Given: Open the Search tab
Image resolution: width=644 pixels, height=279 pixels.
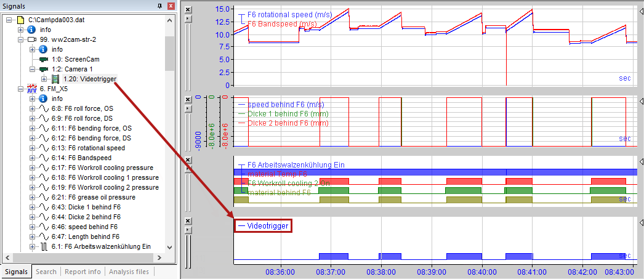Looking at the screenshot, I should point(46,272).
